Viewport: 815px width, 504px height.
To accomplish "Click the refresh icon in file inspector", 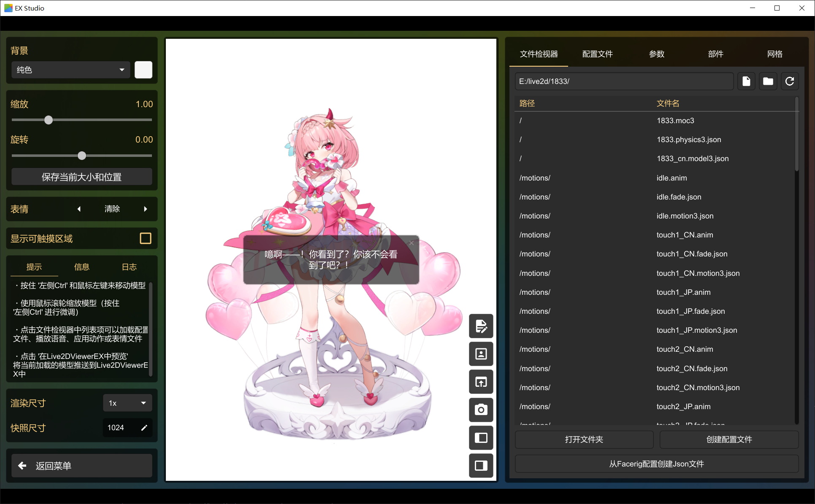I will pyautogui.click(x=790, y=81).
